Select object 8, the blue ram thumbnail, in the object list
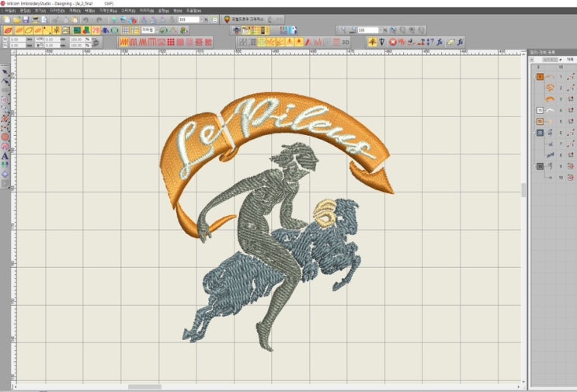 [x=550, y=155]
